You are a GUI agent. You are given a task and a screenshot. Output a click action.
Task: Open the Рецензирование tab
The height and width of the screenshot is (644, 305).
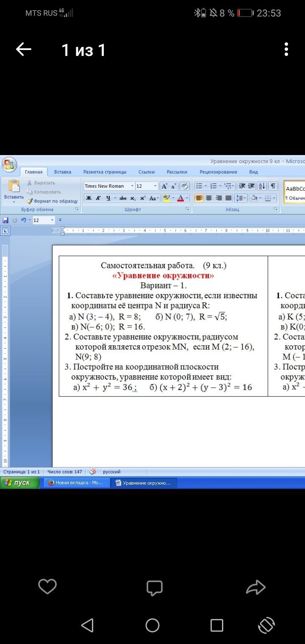pyautogui.click(x=218, y=172)
